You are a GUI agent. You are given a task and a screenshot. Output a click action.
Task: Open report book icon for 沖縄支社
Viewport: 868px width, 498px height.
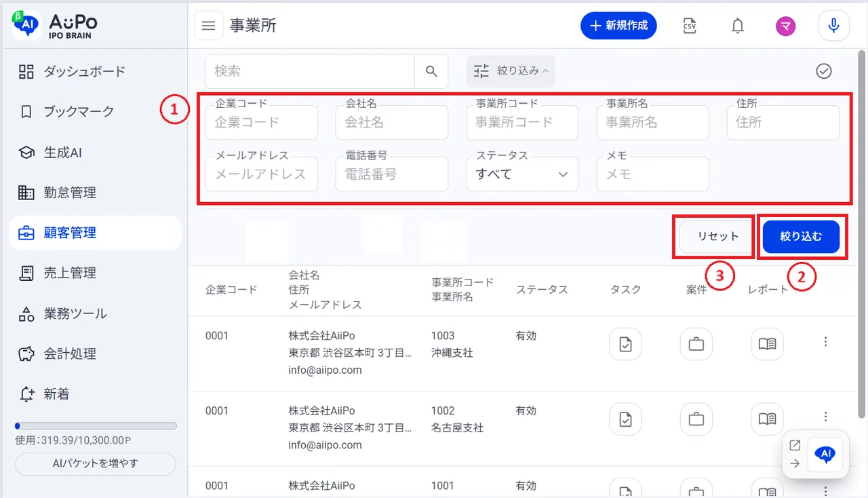(767, 344)
